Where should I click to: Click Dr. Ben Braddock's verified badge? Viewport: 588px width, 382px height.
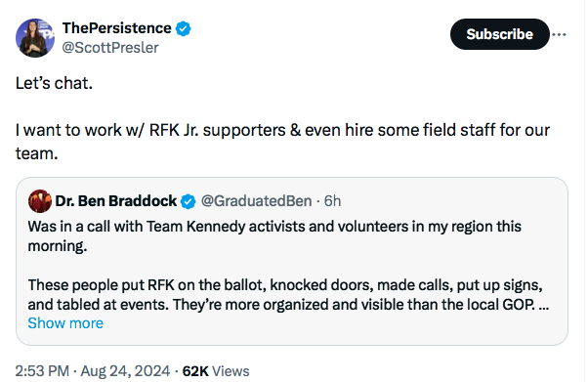pos(188,201)
